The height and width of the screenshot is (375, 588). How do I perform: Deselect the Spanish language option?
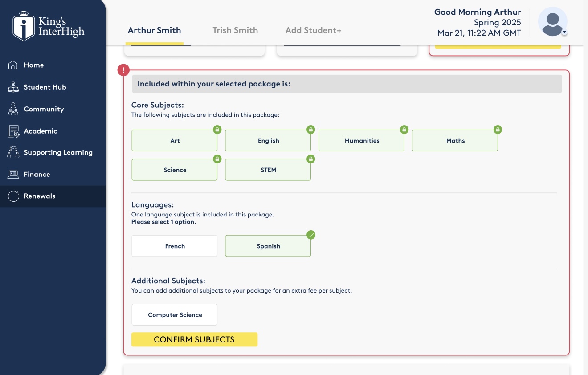[x=268, y=246]
